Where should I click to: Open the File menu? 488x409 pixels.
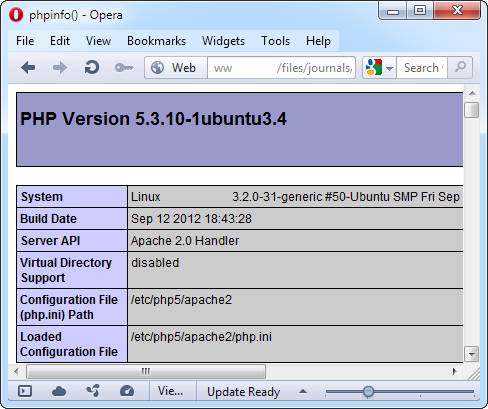pyautogui.click(x=25, y=41)
